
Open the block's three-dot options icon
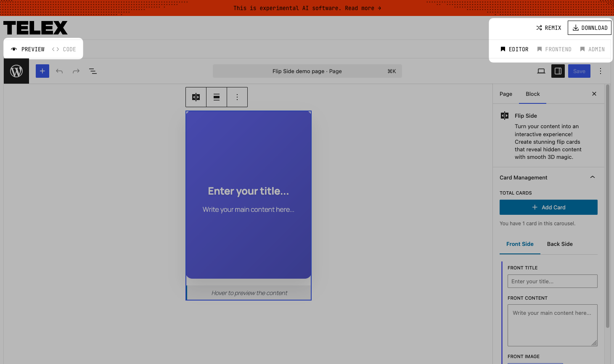point(237,97)
